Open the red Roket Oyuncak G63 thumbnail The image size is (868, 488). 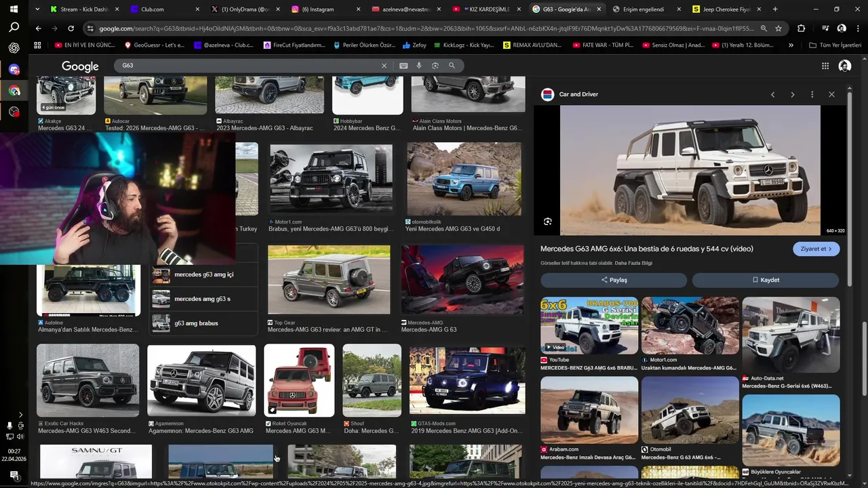pyautogui.click(x=299, y=380)
